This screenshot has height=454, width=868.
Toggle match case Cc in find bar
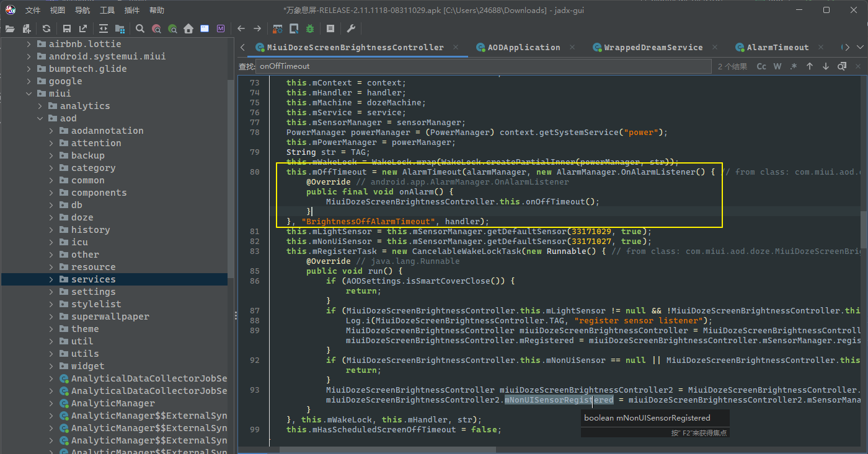[x=761, y=66]
